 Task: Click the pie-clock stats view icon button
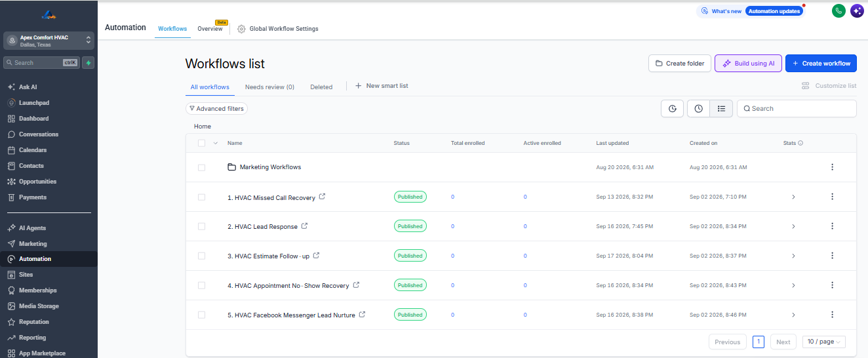click(x=673, y=109)
